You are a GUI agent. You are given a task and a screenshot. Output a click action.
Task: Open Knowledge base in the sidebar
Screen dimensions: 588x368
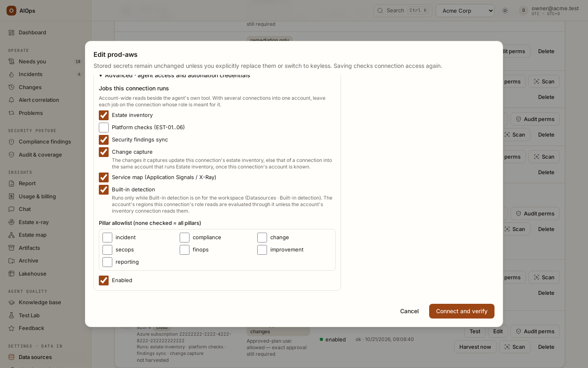[45, 303]
